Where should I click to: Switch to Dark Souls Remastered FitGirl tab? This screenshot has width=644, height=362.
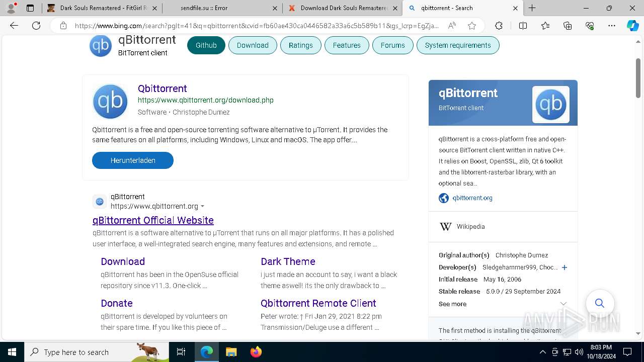pyautogui.click(x=103, y=8)
